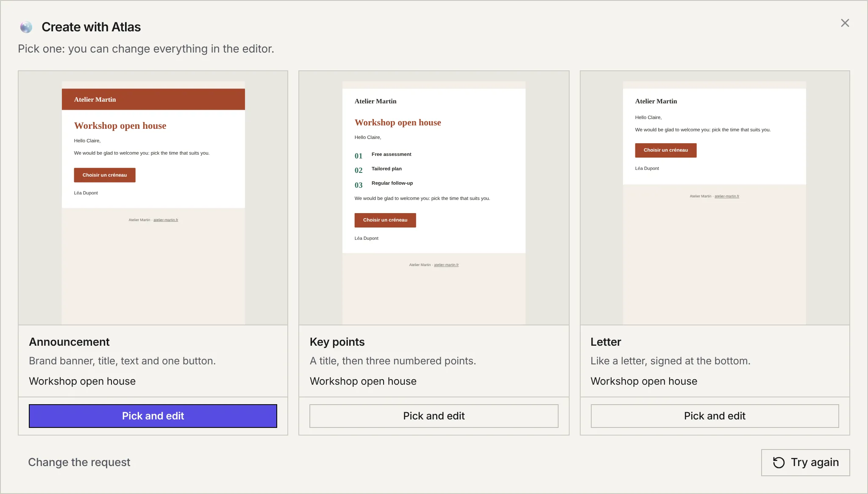The height and width of the screenshot is (494, 868).
Task: Click '01 Free assessment' in Key points preview
Action: point(383,155)
